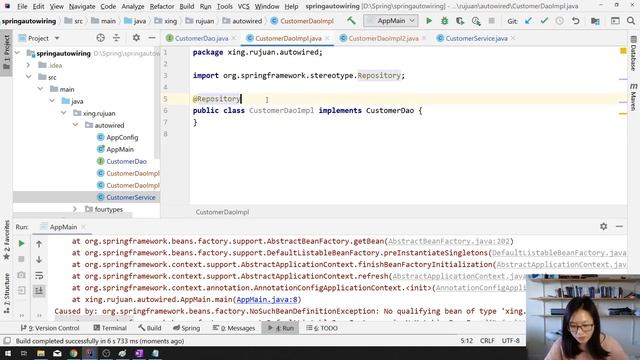Open Chrome from the Windows taskbar
This screenshot has height=360, width=640.
(x=73, y=353)
